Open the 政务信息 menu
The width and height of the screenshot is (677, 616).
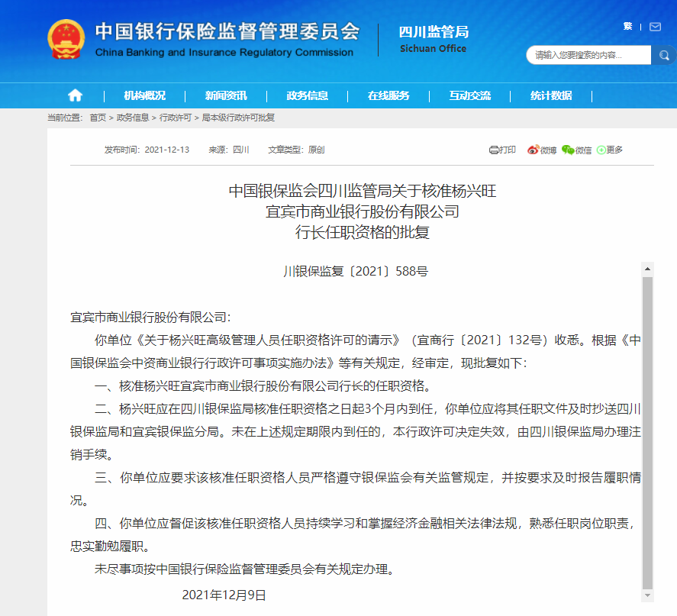coord(307,95)
